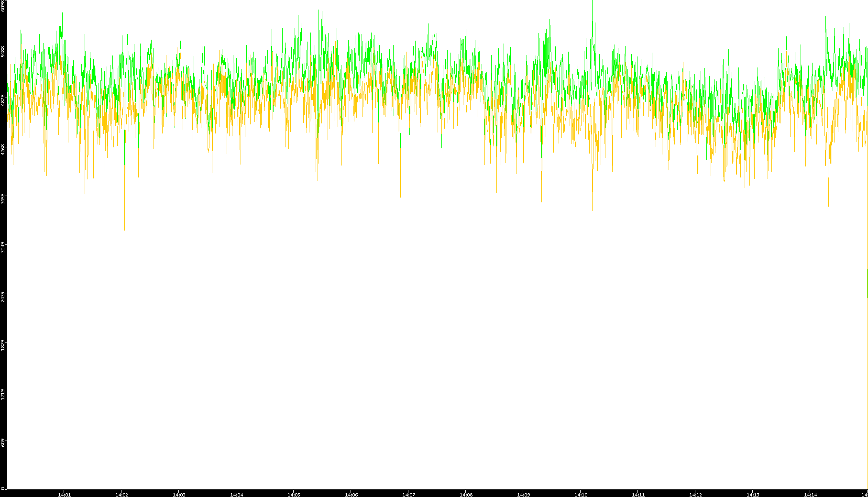
Task: Click the 5488 value axis label
Action: (x=3, y=52)
